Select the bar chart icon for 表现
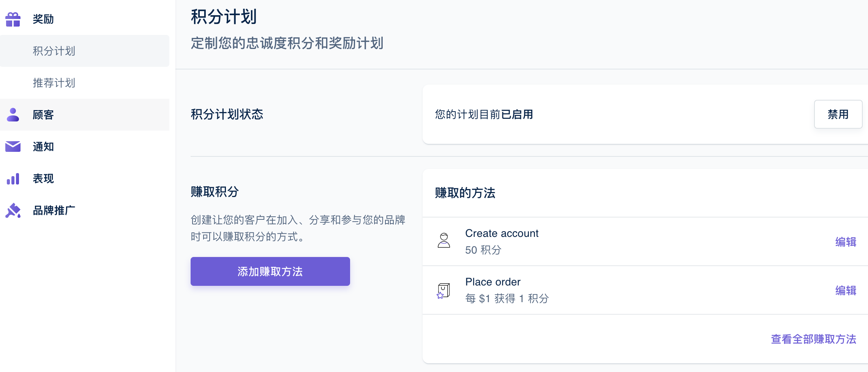 pos(13,178)
